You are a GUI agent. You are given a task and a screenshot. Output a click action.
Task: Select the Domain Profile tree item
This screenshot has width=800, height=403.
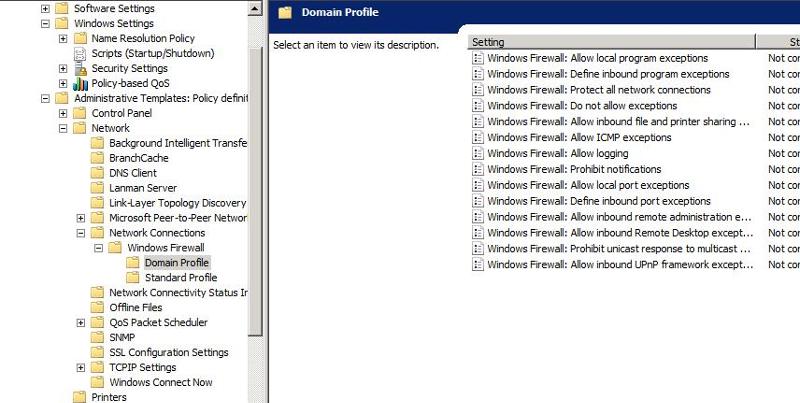coord(177,263)
